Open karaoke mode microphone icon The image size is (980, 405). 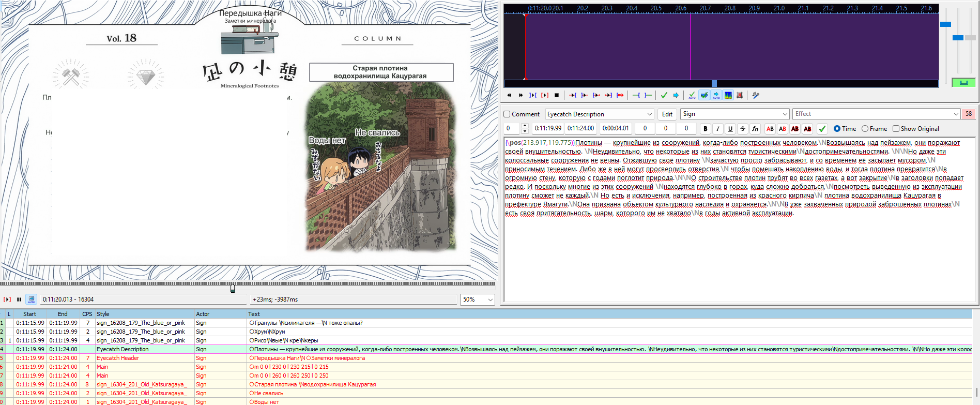(756, 95)
